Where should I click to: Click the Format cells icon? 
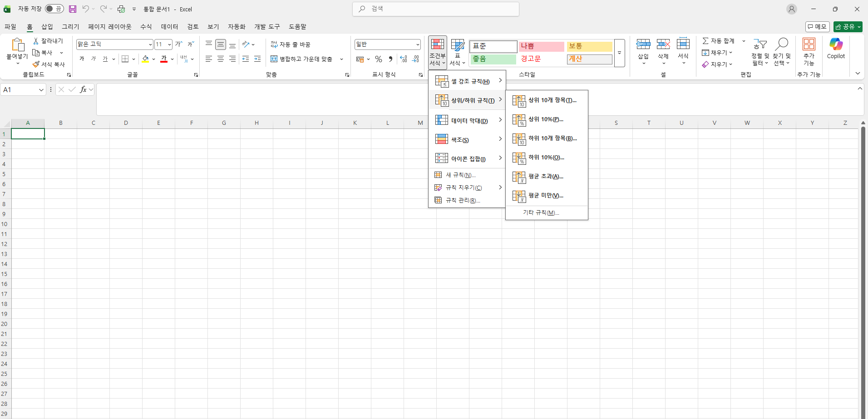point(683,44)
